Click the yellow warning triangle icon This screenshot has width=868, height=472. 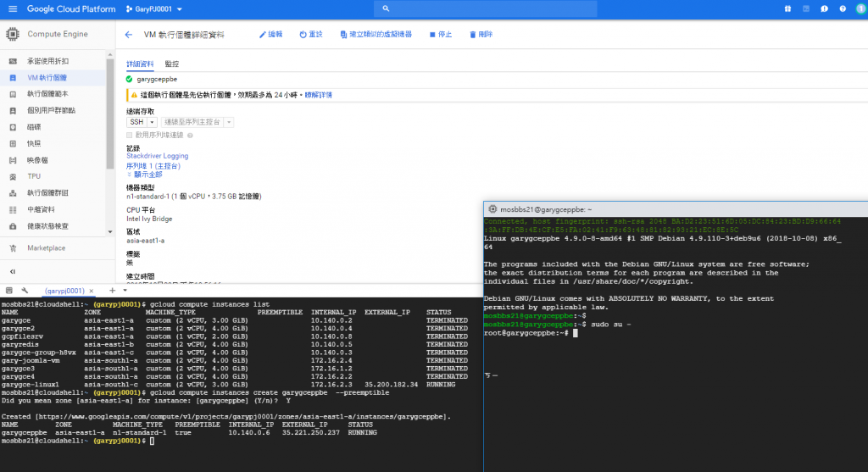click(134, 95)
